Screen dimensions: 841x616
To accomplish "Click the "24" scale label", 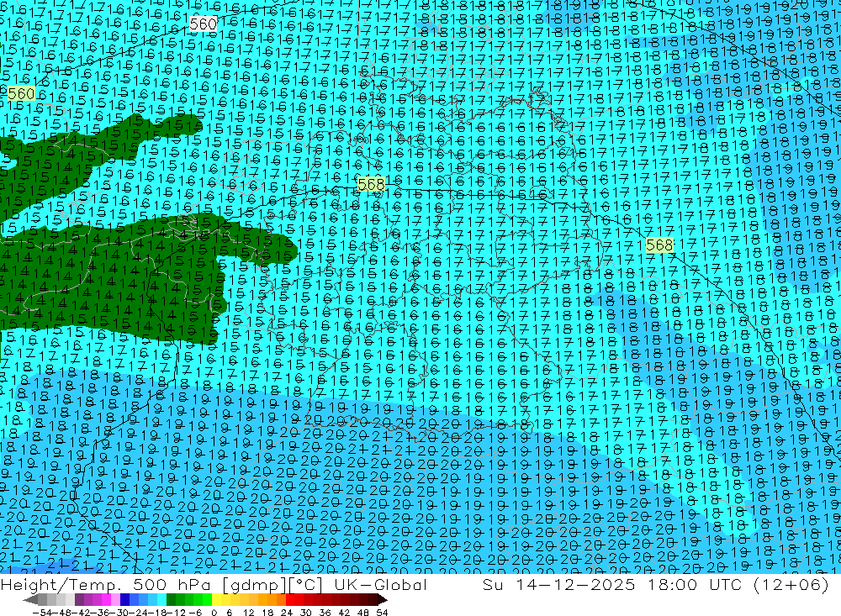I will coord(287,613).
